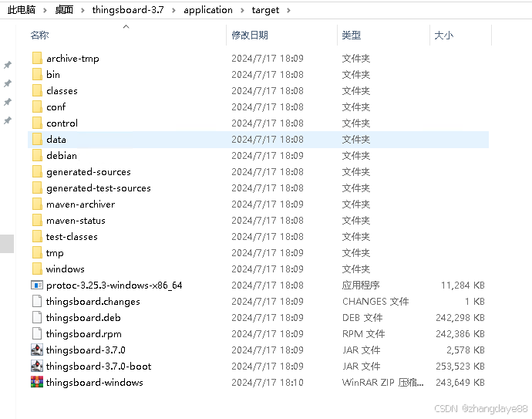
Task: Expand the chevron after 桌面 breadcrumb
Action: [x=82, y=11]
